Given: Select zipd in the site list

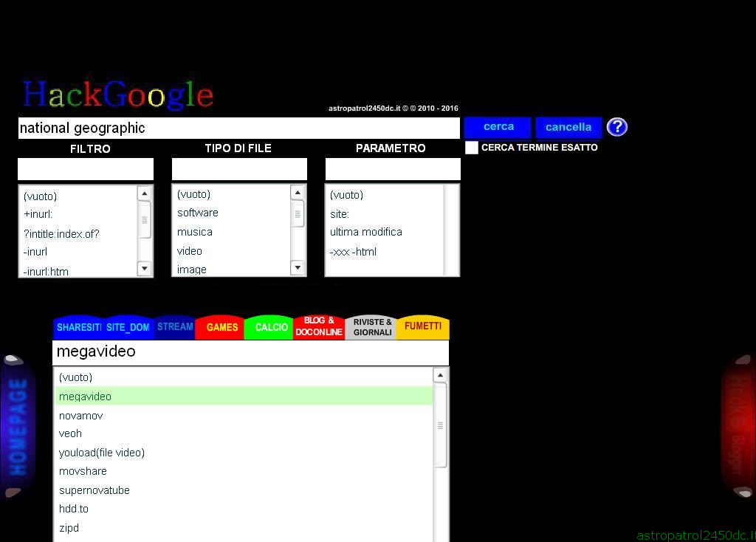Looking at the screenshot, I should (x=244, y=528).
